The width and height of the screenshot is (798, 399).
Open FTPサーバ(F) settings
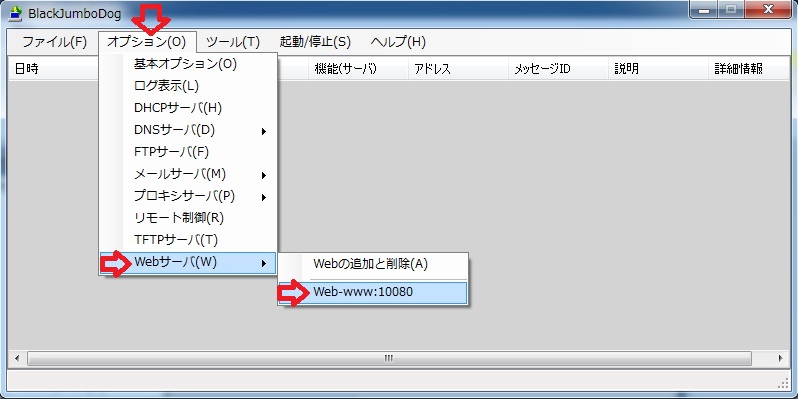pyautogui.click(x=188, y=152)
